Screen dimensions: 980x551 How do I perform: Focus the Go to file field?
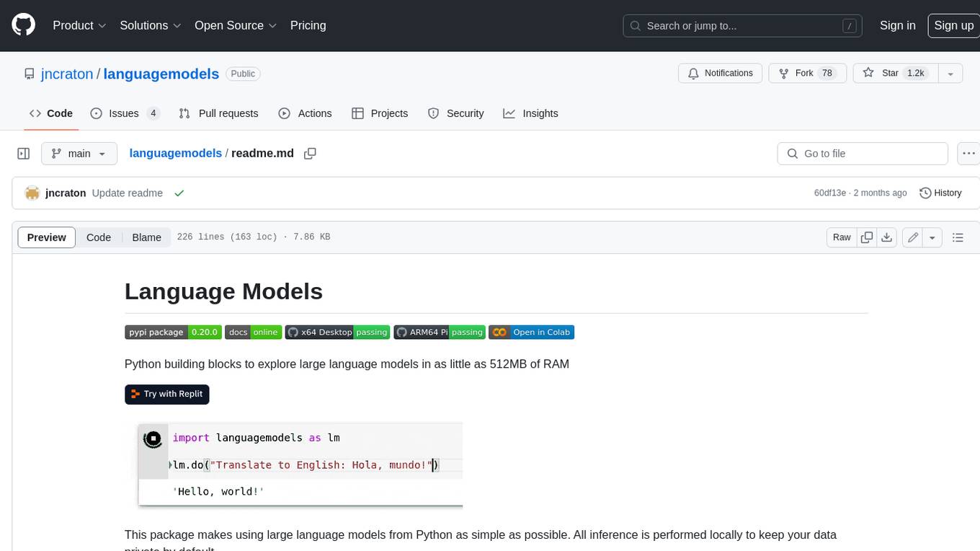[x=863, y=154]
